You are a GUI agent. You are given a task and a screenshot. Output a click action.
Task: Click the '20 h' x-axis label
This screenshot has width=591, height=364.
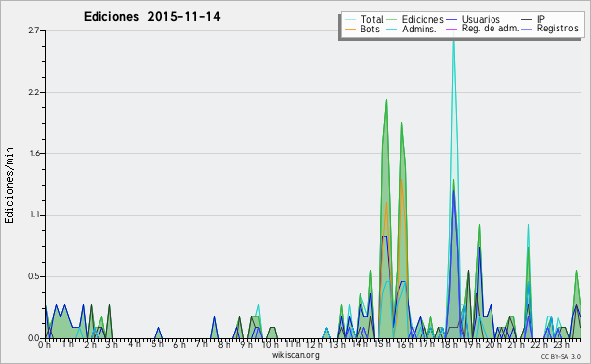(494, 345)
